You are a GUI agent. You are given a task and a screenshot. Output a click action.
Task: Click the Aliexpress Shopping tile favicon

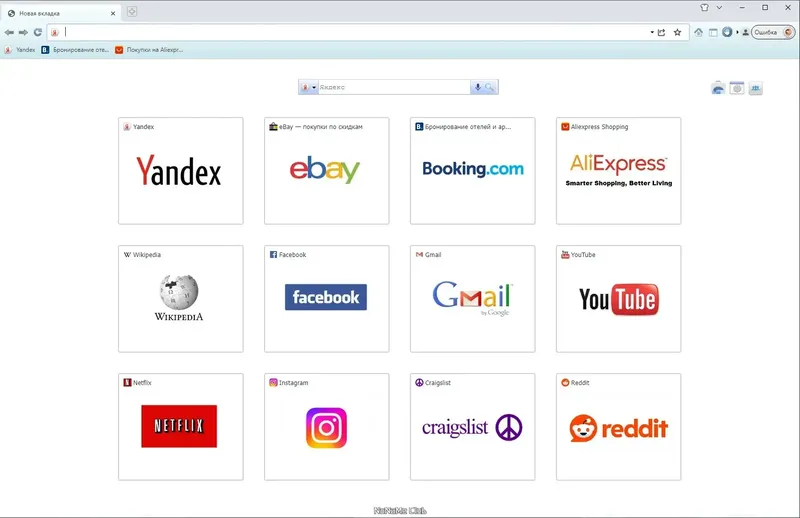click(565, 127)
